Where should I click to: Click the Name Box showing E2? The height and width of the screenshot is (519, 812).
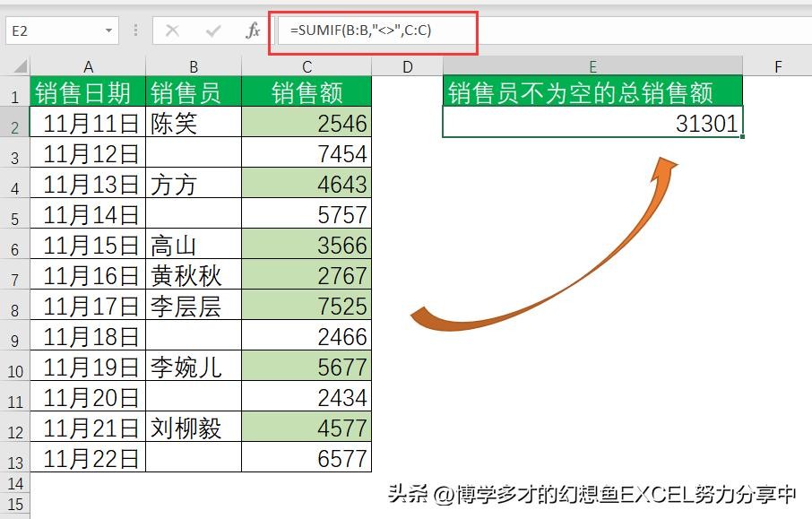point(54,30)
